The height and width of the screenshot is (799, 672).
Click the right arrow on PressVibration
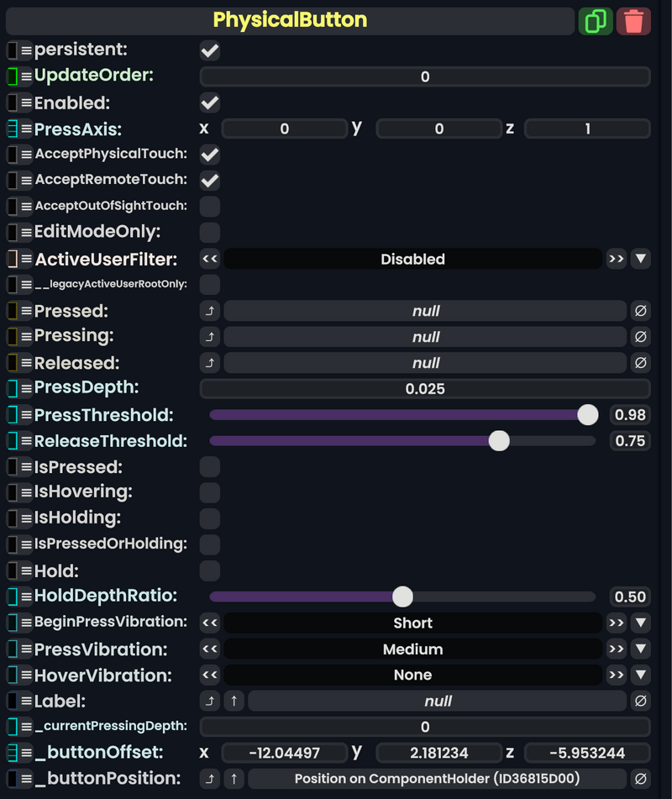click(x=616, y=649)
